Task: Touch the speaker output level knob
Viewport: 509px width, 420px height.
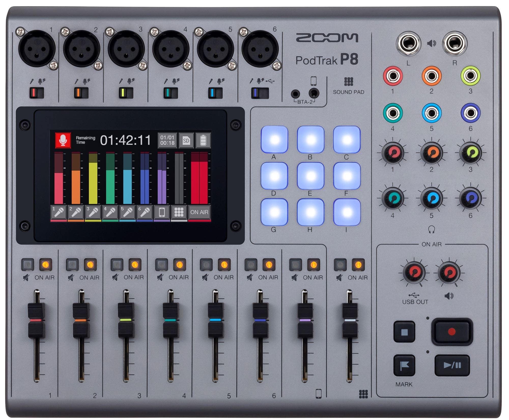Action: tap(449, 273)
